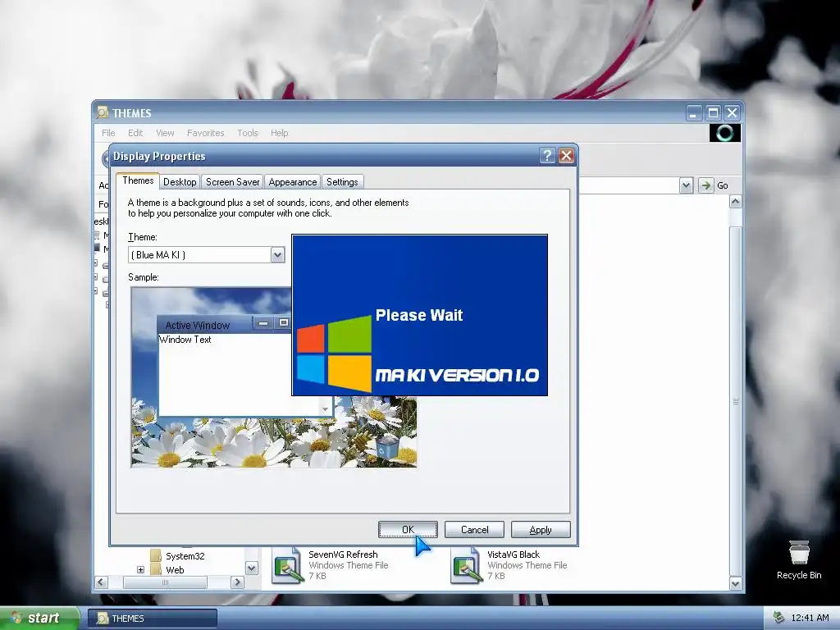Click the Active Window sample maximize button

283,323
